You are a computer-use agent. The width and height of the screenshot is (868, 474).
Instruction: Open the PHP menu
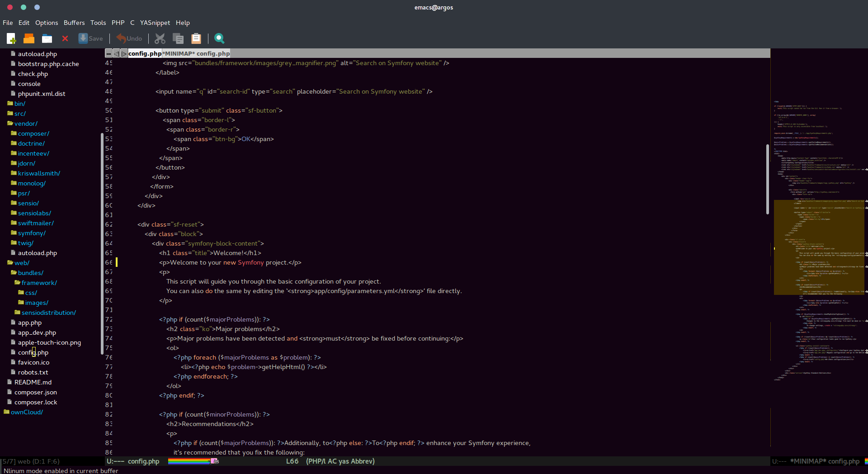118,23
